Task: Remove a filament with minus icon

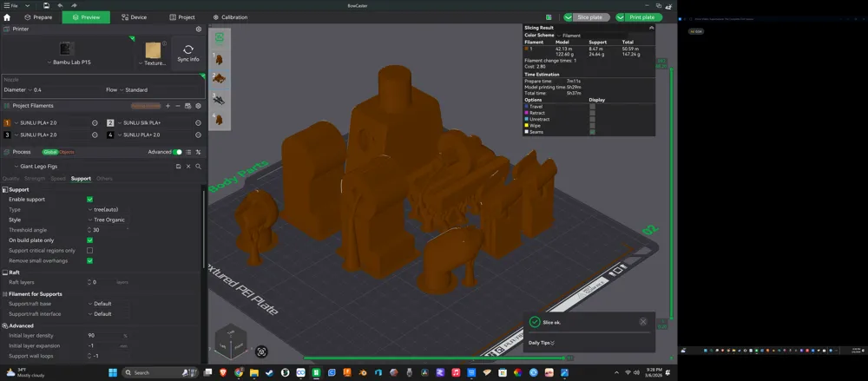Action: 178,106
